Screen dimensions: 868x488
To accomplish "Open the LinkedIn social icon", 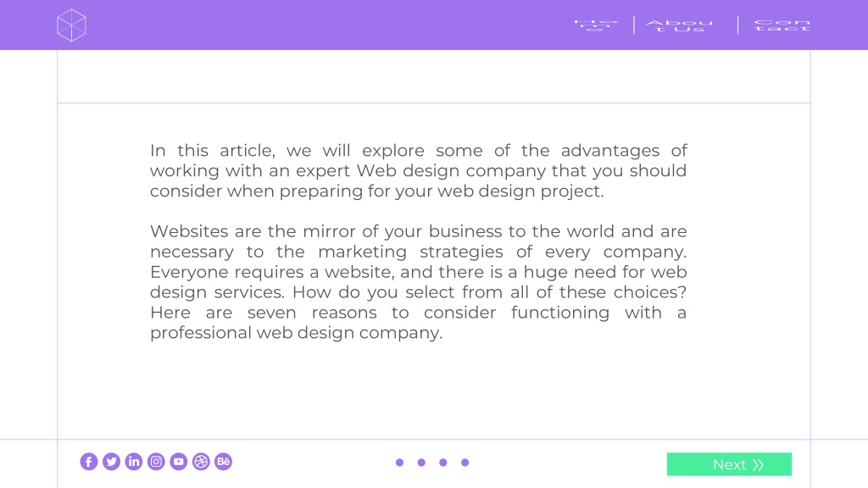I will 133,462.
